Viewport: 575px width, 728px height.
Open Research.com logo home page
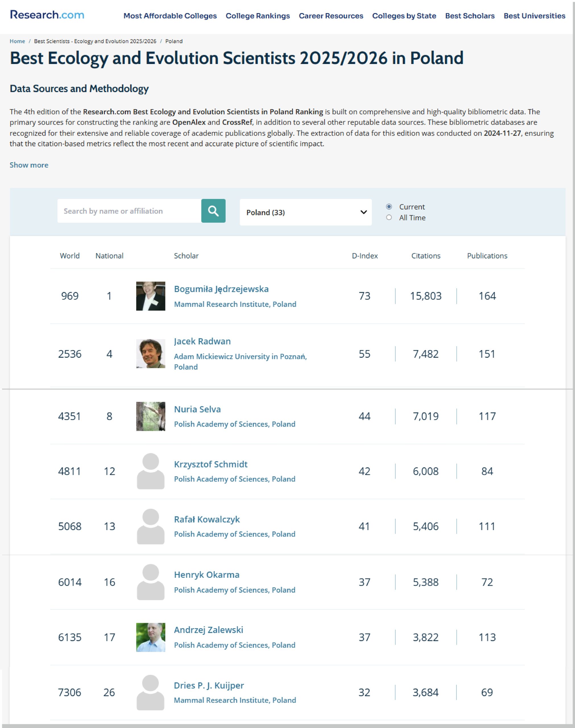click(x=47, y=15)
